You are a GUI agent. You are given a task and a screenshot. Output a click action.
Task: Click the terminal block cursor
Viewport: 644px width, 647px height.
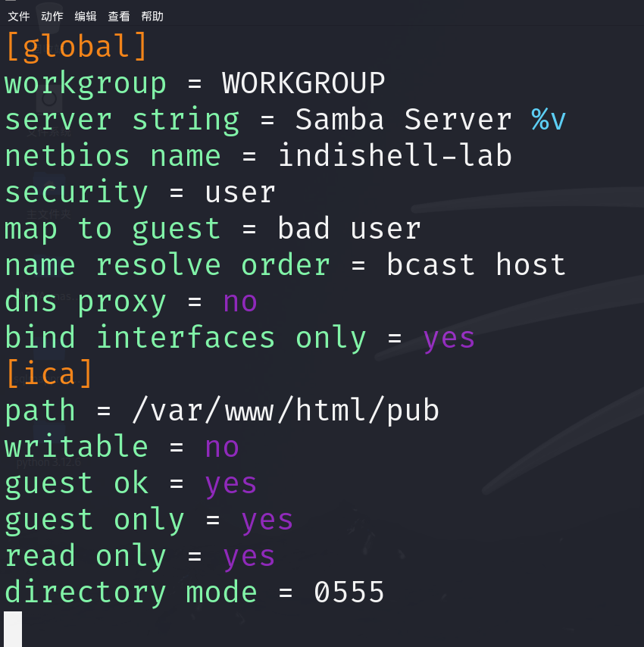pos(13,629)
